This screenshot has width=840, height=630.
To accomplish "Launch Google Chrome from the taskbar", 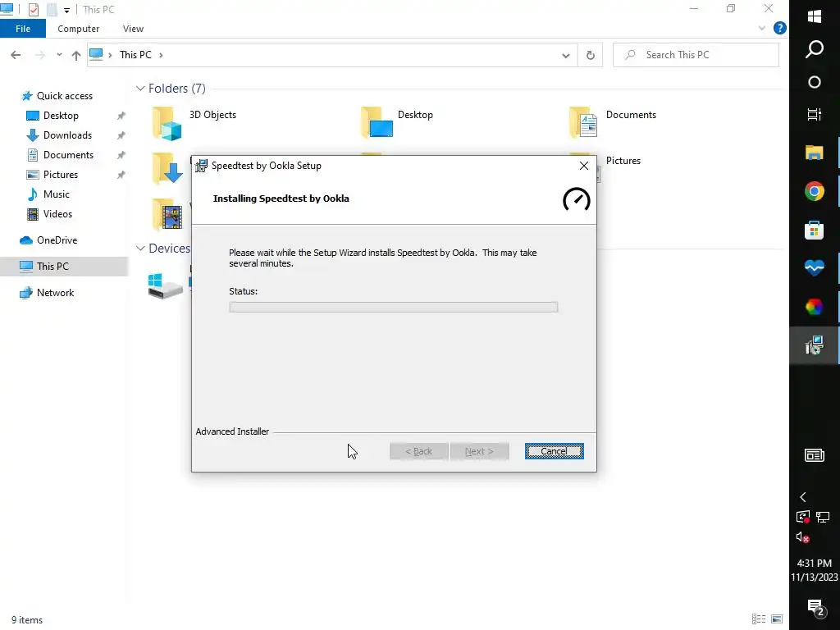I will (815, 191).
